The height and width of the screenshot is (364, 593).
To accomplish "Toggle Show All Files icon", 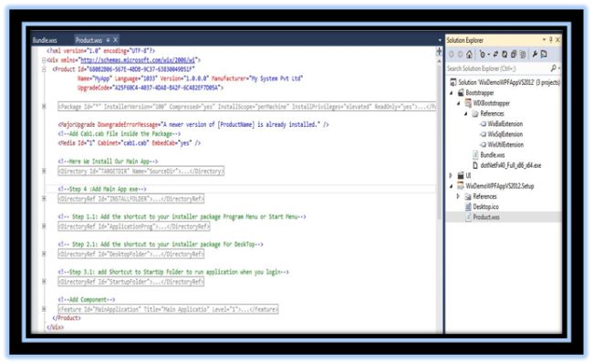I will pos(523,55).
